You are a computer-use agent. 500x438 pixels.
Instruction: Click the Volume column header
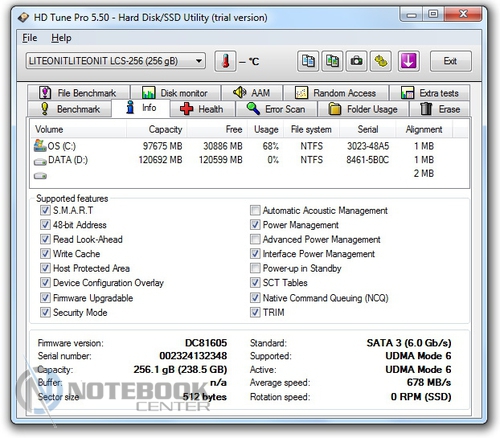pos(78,129)
